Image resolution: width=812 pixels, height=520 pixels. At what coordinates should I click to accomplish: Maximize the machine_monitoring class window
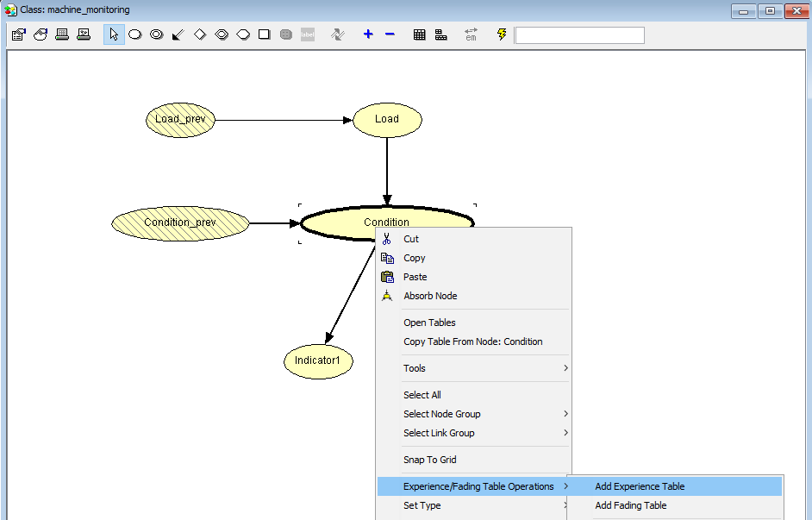click(770, 11)
